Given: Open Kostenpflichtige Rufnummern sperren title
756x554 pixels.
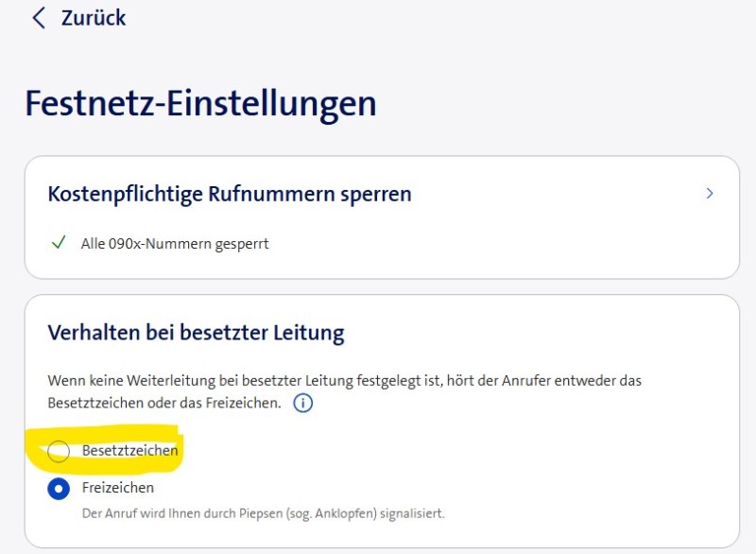Looking at the screenshot, I should coord(230,194).
